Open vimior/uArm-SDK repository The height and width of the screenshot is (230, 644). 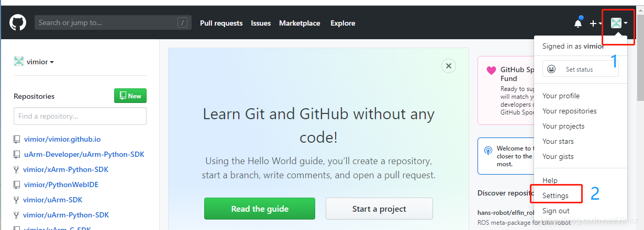pos(53,200)
